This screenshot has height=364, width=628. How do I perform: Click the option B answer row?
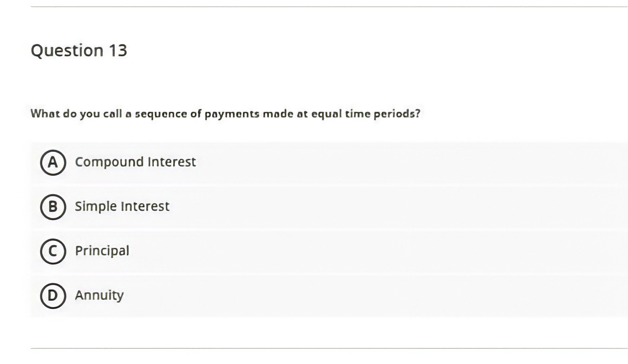[279, 207]
